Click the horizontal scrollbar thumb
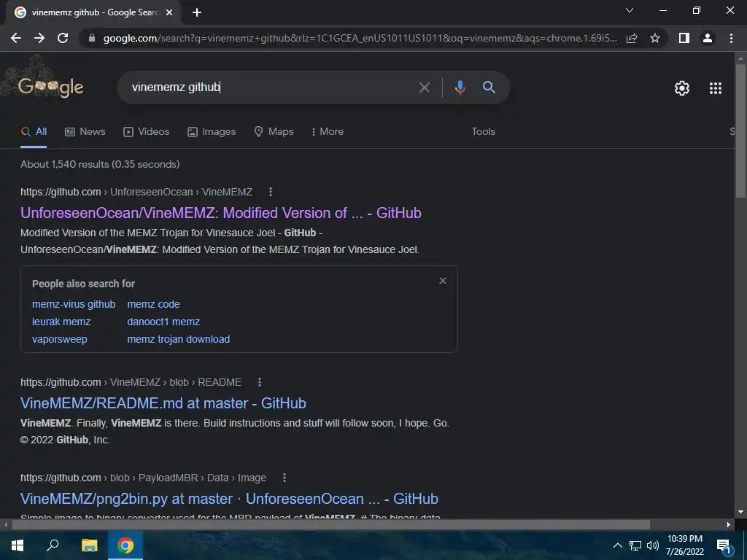The image size is (747, 560). (x=331, y=525)
